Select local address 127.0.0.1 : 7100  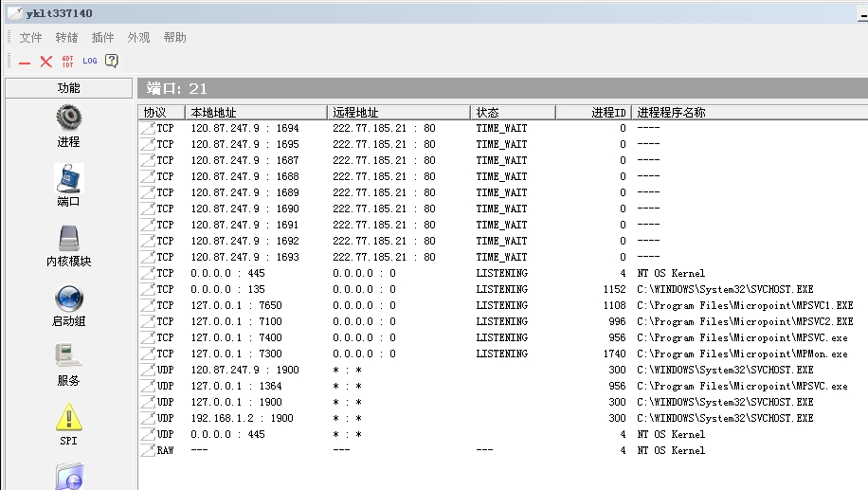click(236, 321)
